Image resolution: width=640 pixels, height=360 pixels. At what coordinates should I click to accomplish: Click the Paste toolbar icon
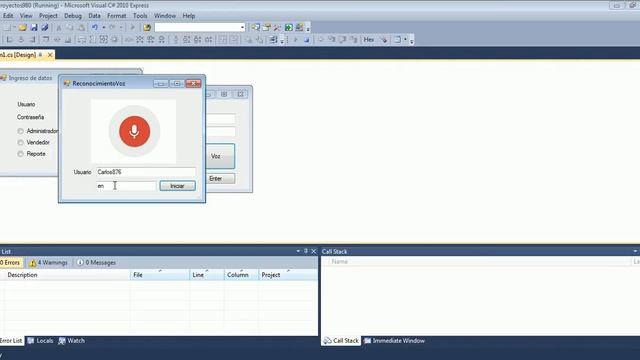pos(81,28)
